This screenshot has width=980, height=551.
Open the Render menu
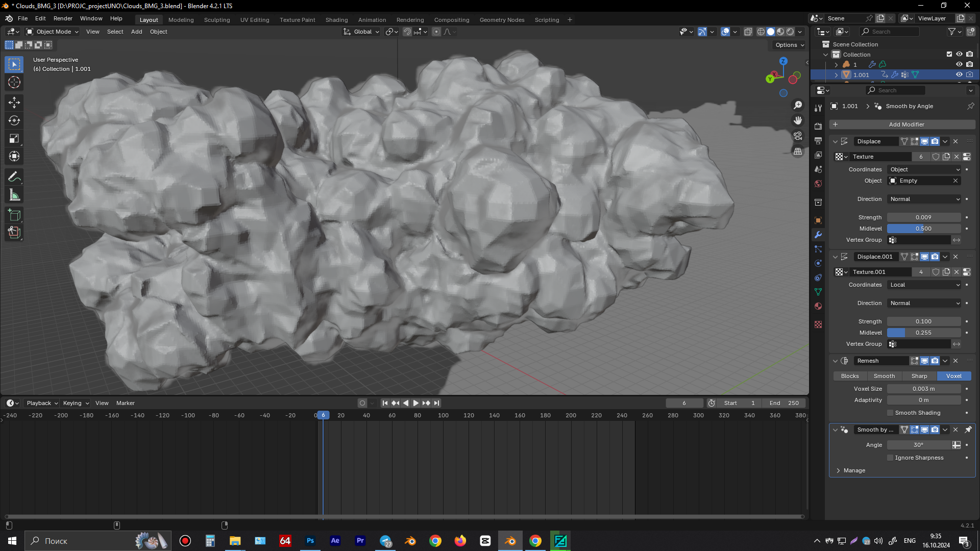tap(63, 18)
